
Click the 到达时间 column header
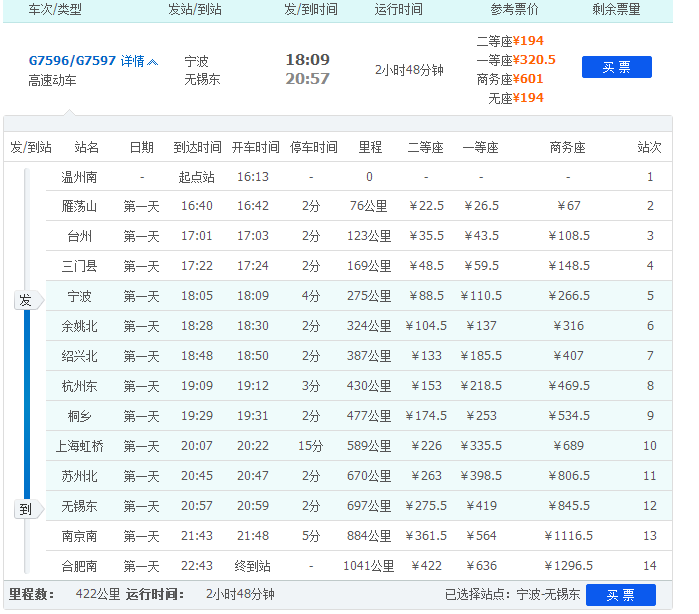[197, 147]
